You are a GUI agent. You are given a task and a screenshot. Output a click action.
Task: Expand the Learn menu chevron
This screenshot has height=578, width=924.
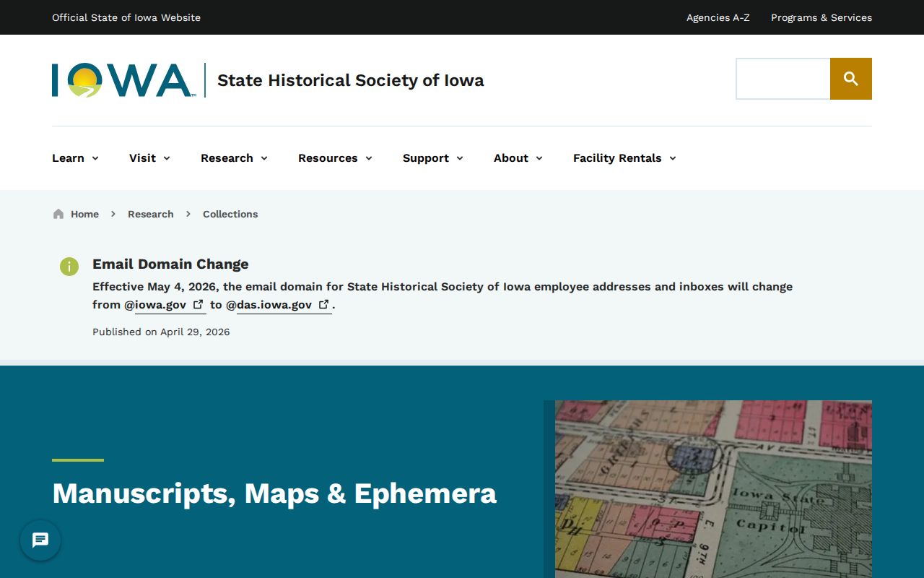95,158
